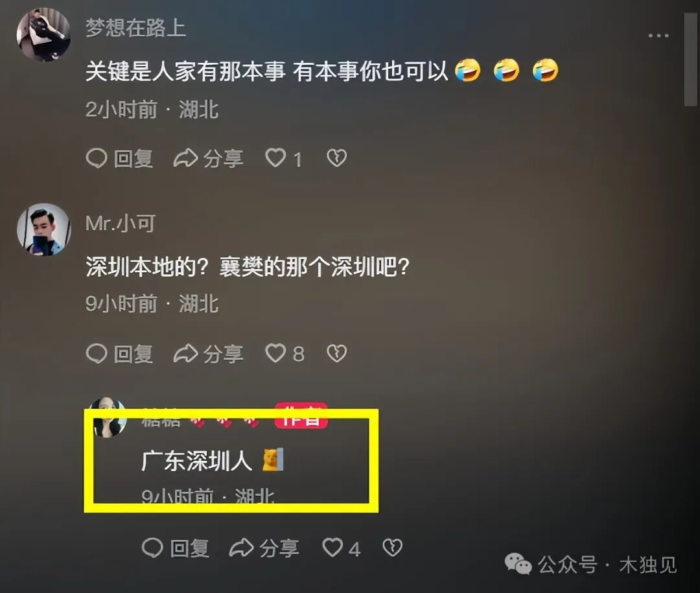Image resolution: width=700 pixels, height=593 pixels.
Task: Like 梦想在路上's comment with 1 like
Action: tap(284, 159)
